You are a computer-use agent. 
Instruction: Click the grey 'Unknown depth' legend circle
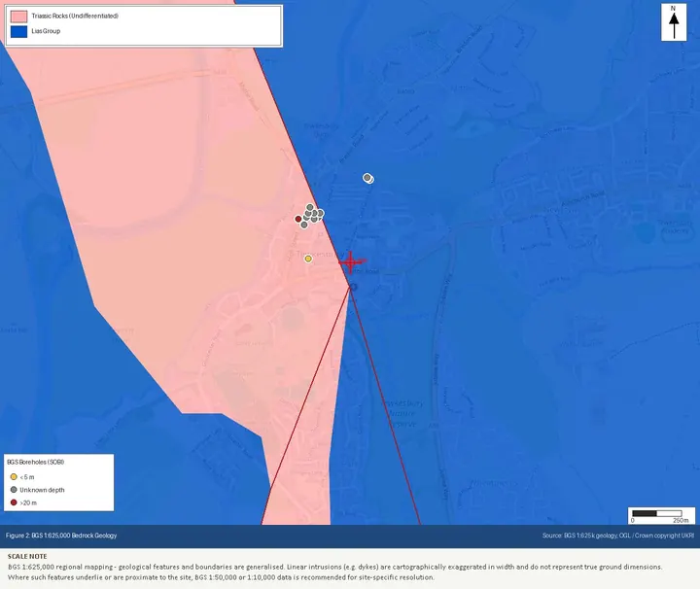pos(14,490)
